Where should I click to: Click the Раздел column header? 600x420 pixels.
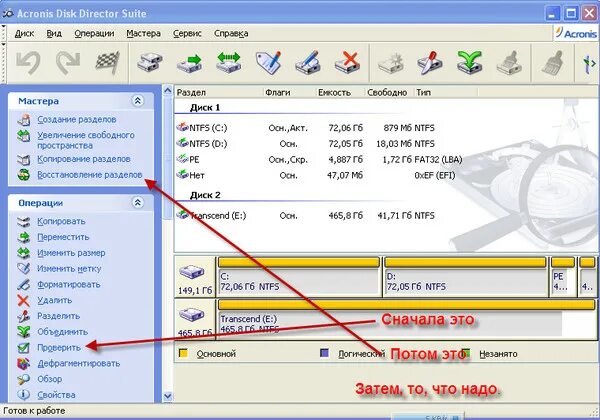tap(219, 92)
